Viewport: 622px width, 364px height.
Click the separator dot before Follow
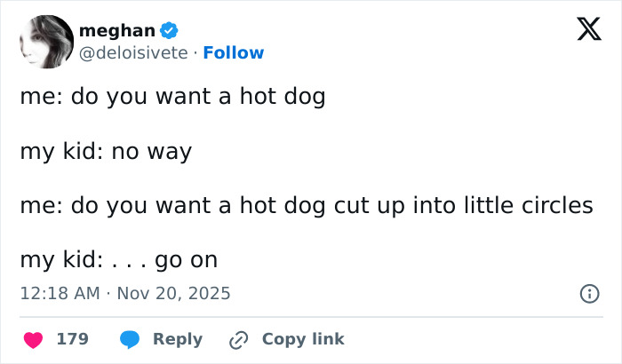tap(195, 53)
